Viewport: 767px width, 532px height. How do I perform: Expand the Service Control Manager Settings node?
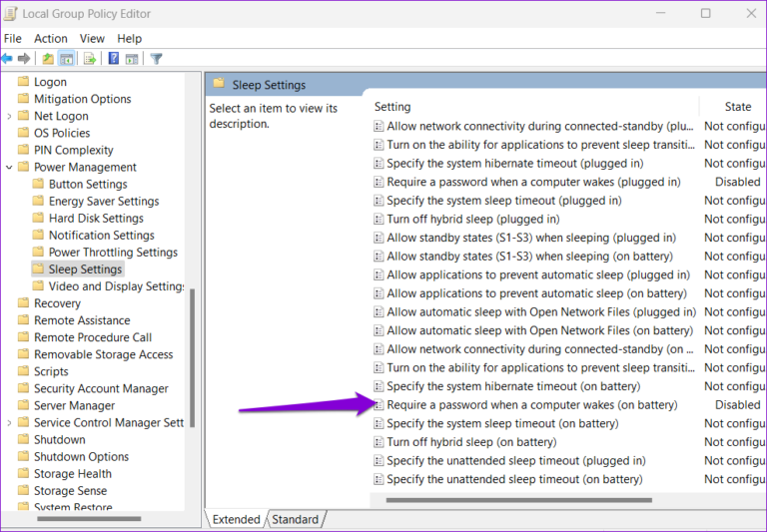click(9, 423)
